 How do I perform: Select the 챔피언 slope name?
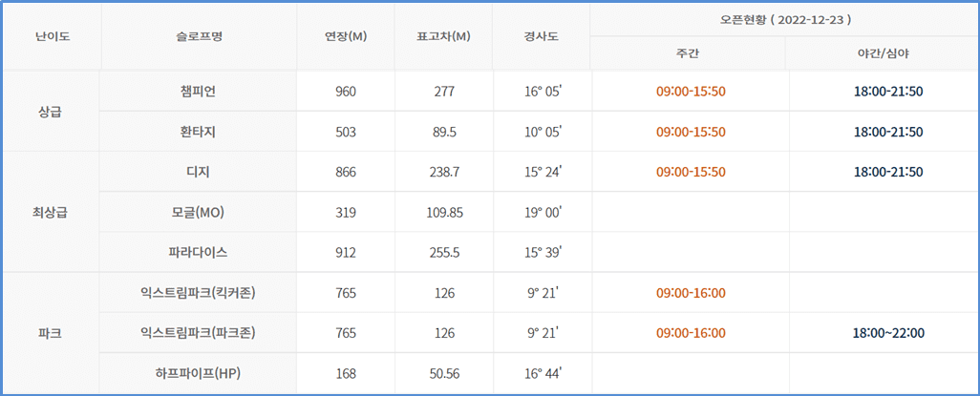(200, 92)
